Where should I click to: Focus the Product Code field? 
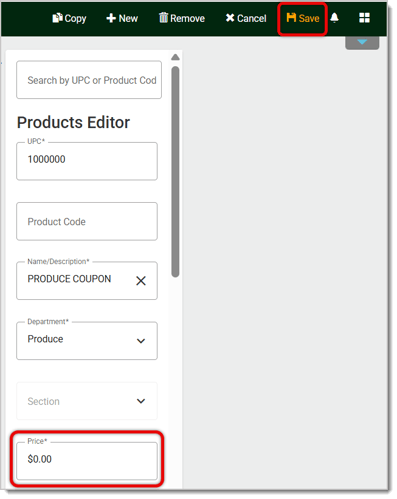[x=87, y=221]
